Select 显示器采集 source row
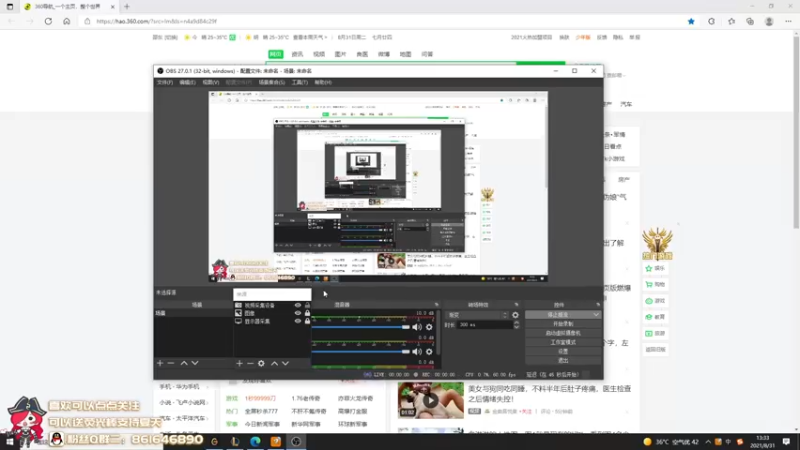 pyautogui.click(x=272, y=321)
